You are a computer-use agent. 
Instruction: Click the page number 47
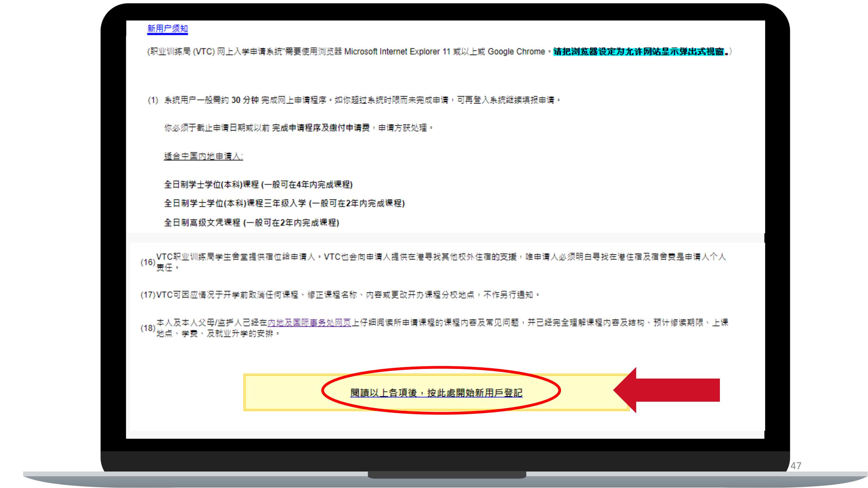tap(796, 466)
